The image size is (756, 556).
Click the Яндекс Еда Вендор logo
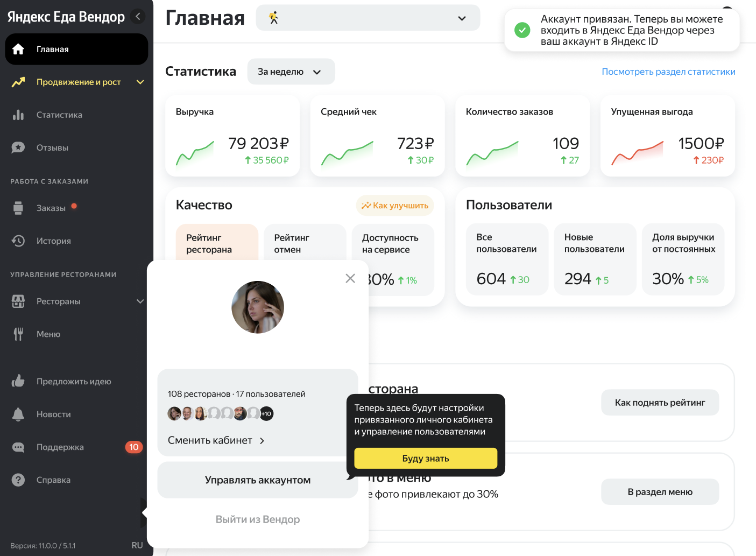point(66,17)
